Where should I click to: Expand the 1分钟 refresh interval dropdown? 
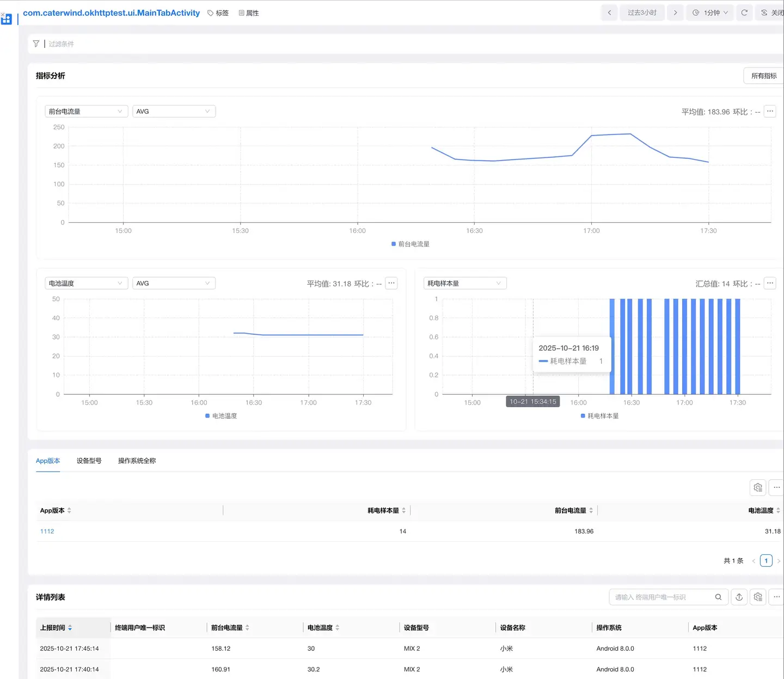710,13
